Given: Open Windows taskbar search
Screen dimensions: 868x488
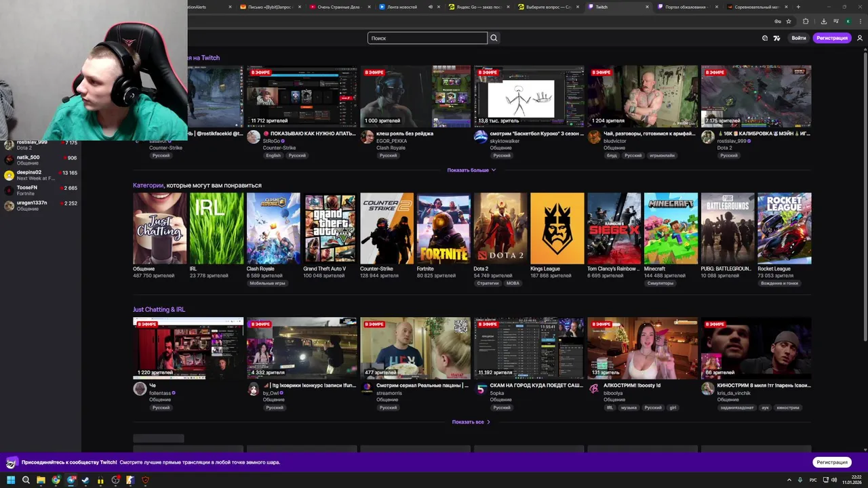Looking at the screenshot, I should click(26, 480).
